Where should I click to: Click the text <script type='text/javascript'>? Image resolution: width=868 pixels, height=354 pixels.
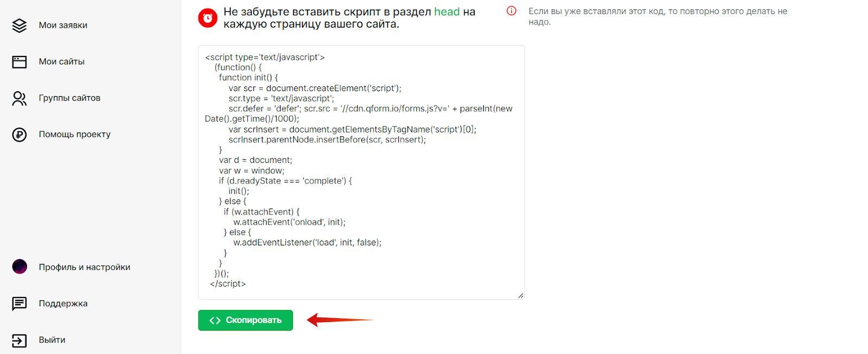tap(265, 57)
